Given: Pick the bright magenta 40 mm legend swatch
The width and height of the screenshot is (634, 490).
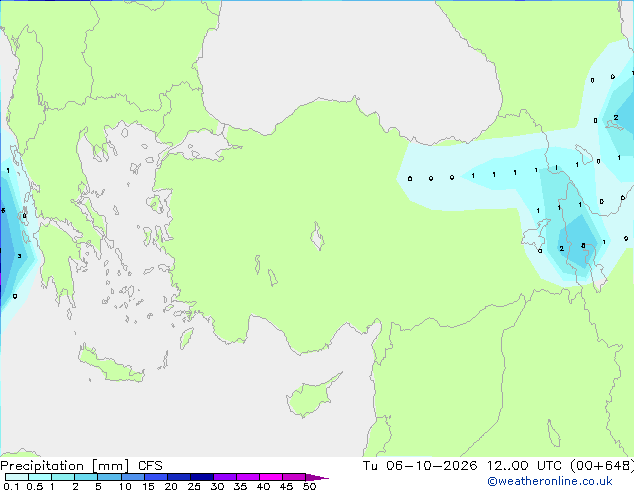Looking at the screenshot, I should click(271, 477).
